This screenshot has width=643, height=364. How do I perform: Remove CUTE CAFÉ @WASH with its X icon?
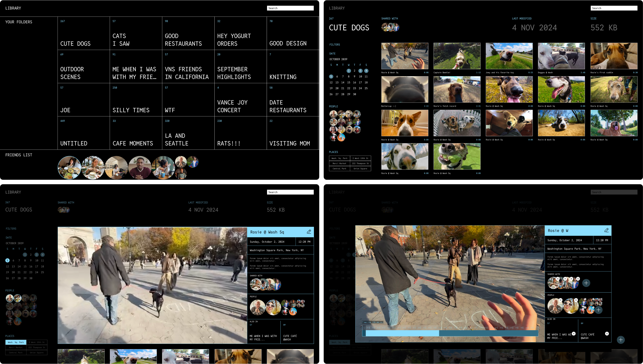tap(607, 333)
